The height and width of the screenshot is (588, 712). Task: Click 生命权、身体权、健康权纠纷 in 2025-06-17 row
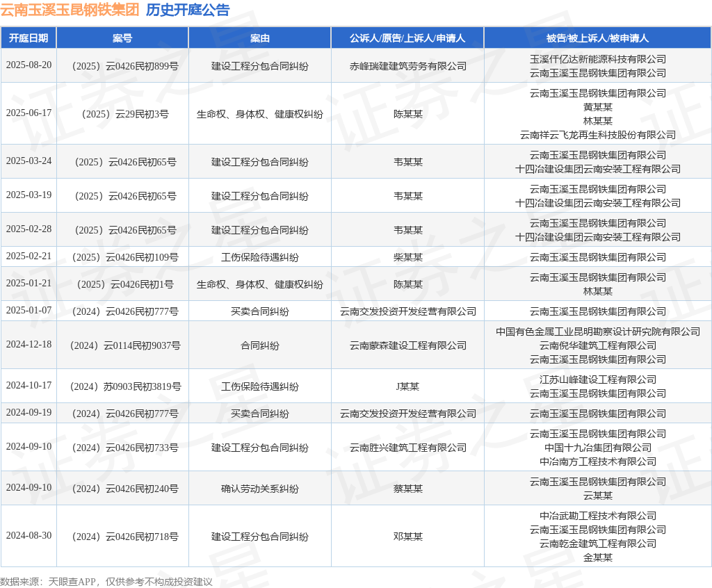click(260, 114)
